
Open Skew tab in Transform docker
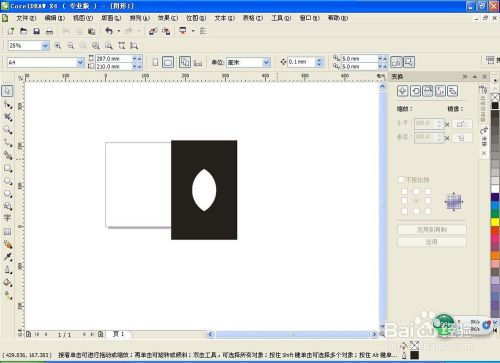(452, 91)
